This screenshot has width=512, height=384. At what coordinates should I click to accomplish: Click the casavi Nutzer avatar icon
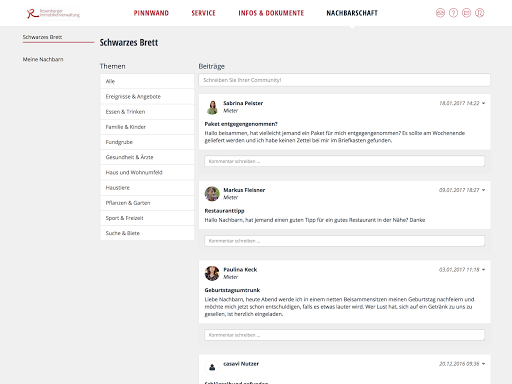[x=212, y=367]
